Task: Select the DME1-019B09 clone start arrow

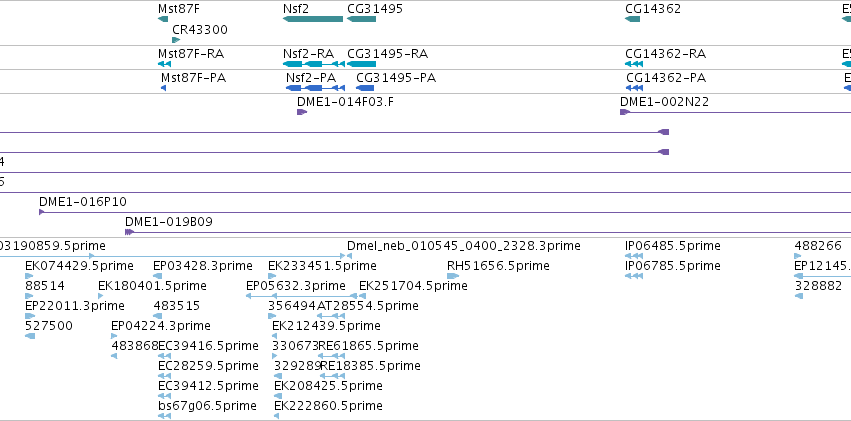Action: pos(129,232)
